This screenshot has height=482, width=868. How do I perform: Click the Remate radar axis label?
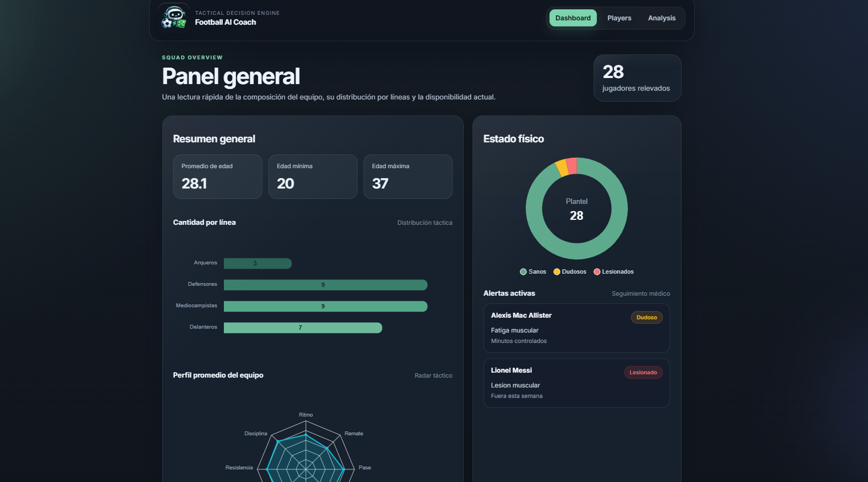pos(354,434)
